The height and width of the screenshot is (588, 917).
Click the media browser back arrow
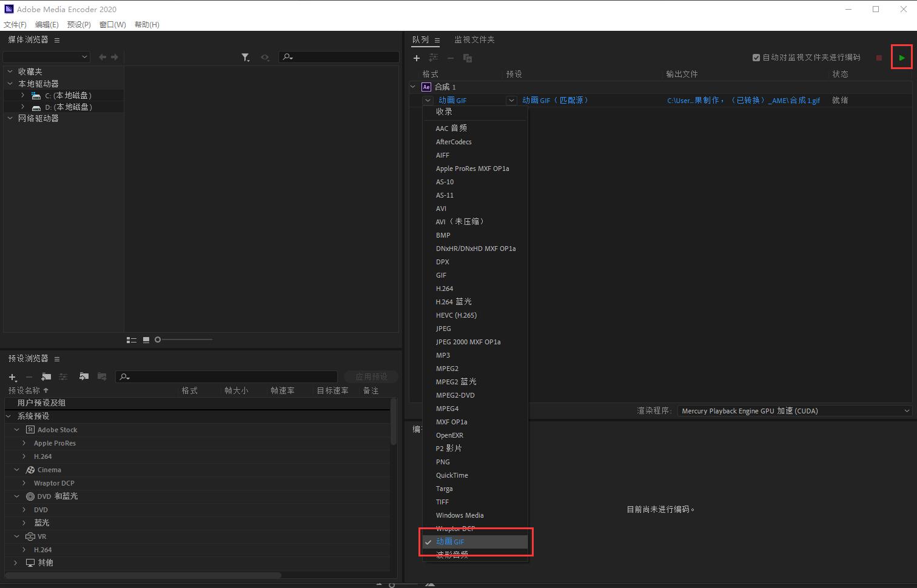pos(102,57)
